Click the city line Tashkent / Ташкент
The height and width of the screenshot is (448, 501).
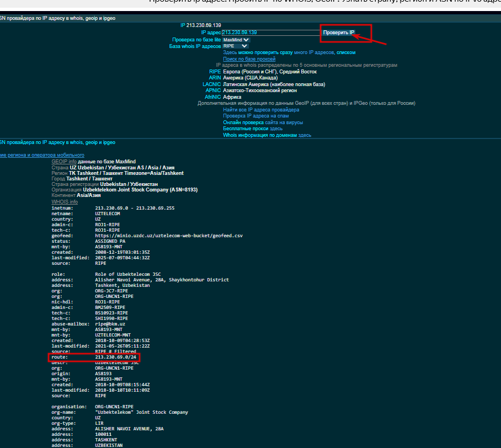(x=89, y=179)
